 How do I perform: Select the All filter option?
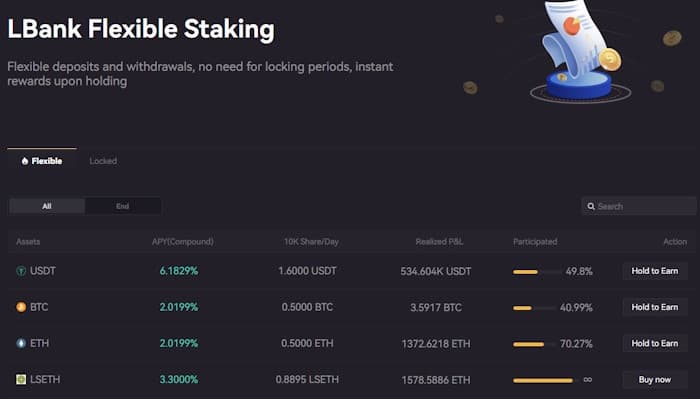pyautogui.click(x=47, y=206)
